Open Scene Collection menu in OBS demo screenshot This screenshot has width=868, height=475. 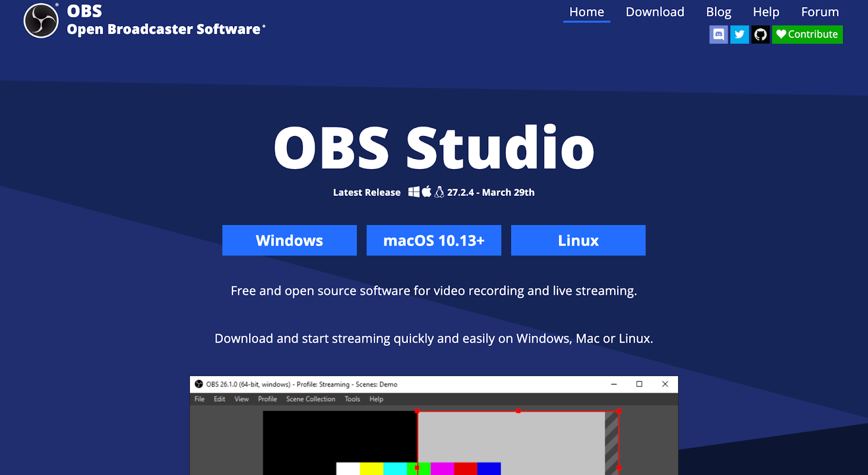tap(311, 399)
